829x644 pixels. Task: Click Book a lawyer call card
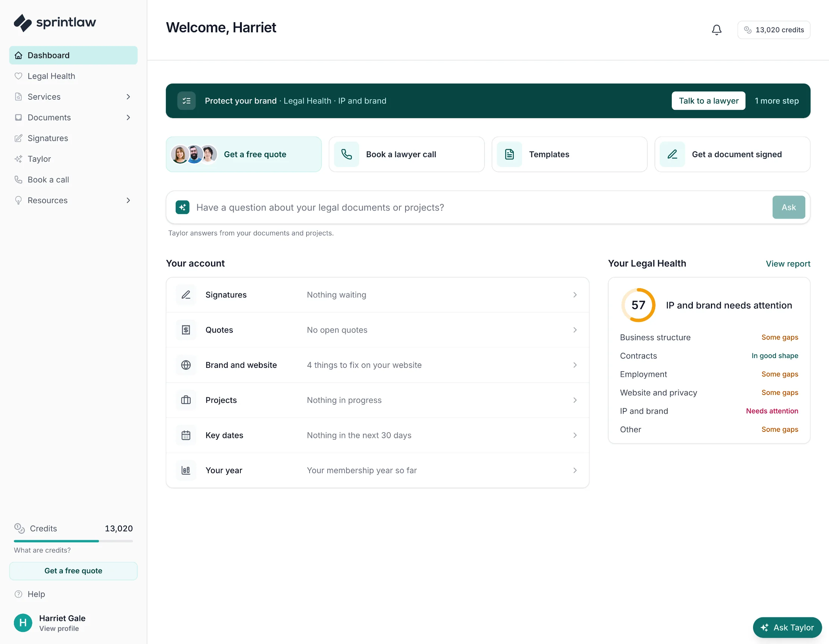(x=407, y=154)
